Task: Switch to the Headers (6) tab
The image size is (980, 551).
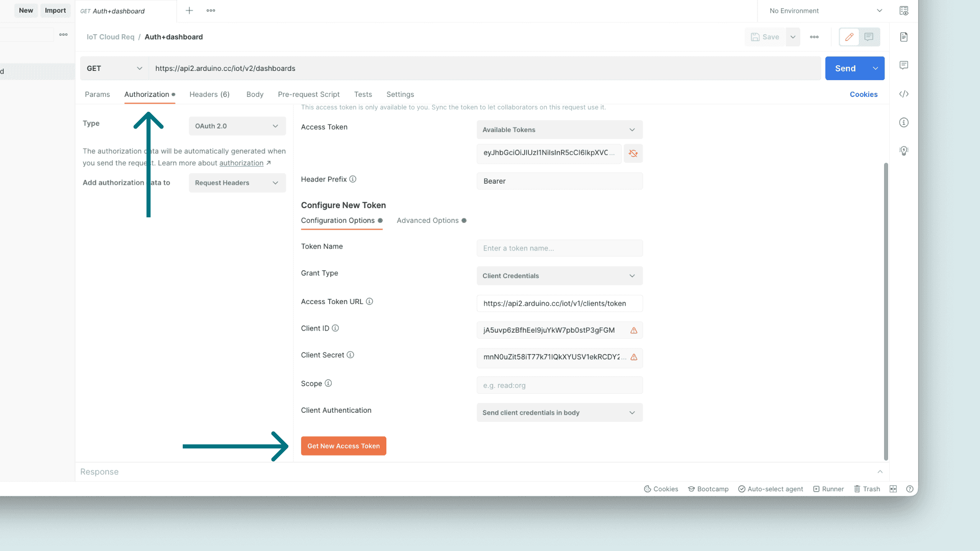Action: (x=209, y=94)
